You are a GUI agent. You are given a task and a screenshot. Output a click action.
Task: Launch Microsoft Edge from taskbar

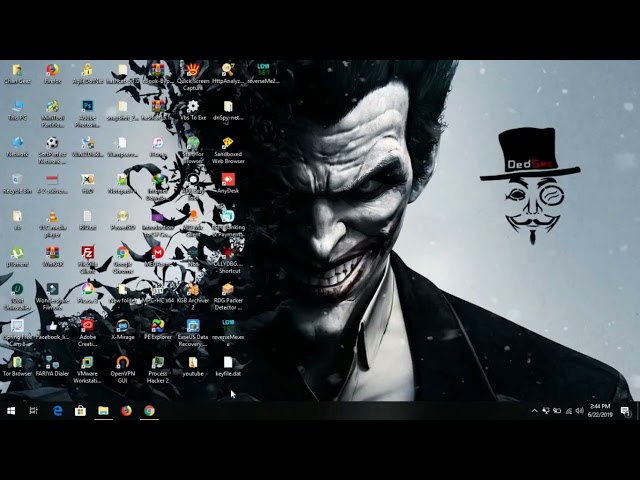point(58,411)
